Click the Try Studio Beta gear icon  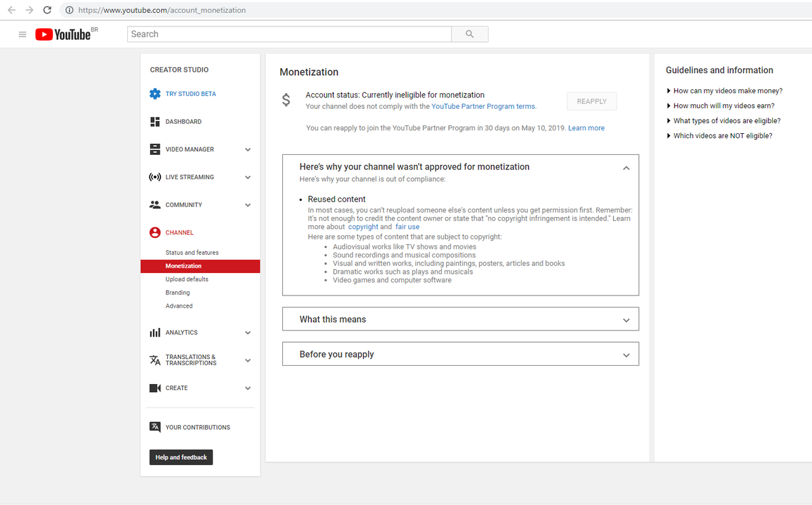pyautogui.click(x=155, y=94)
